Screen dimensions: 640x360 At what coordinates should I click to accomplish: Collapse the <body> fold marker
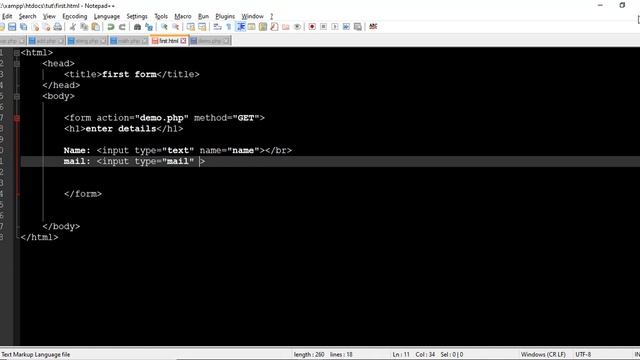tap(17, 96)
